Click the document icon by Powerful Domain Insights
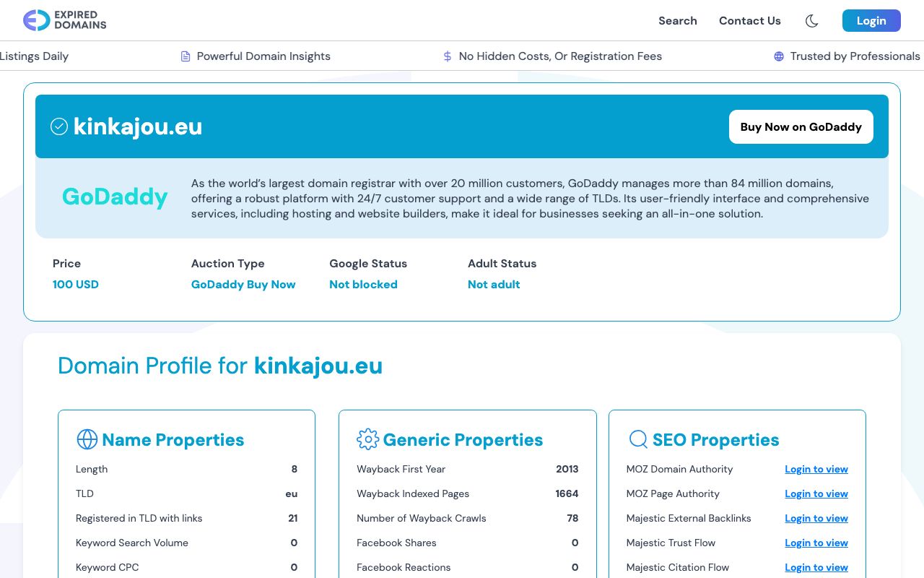924x578 pixels. 186,56
